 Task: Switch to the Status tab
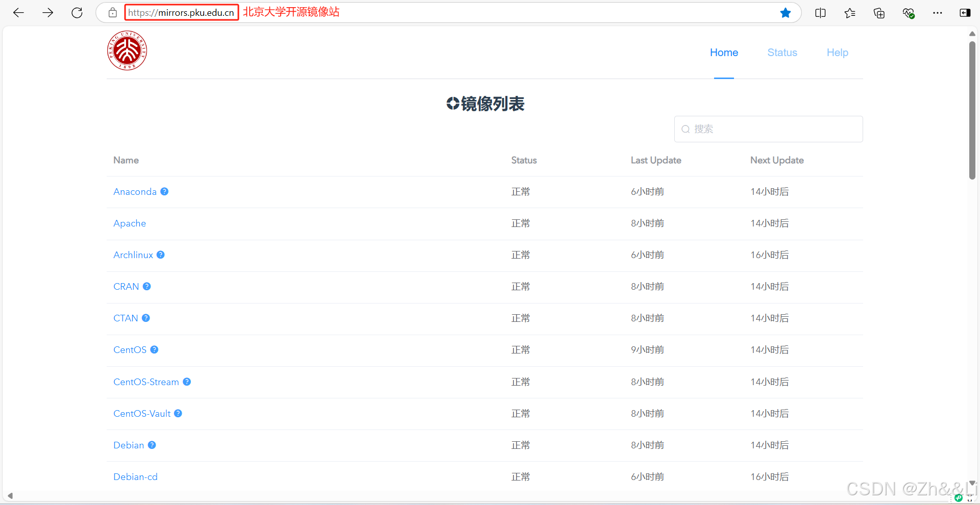pos(782,53)
